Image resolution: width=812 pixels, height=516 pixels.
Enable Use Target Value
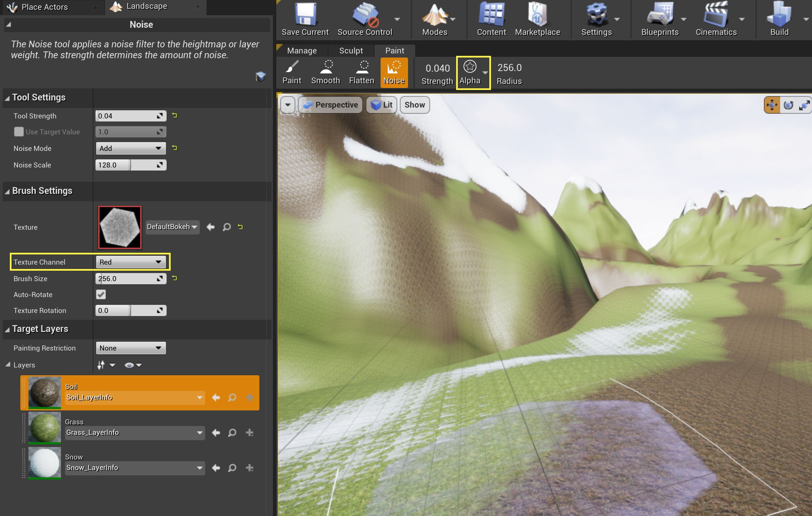(19, 132)
